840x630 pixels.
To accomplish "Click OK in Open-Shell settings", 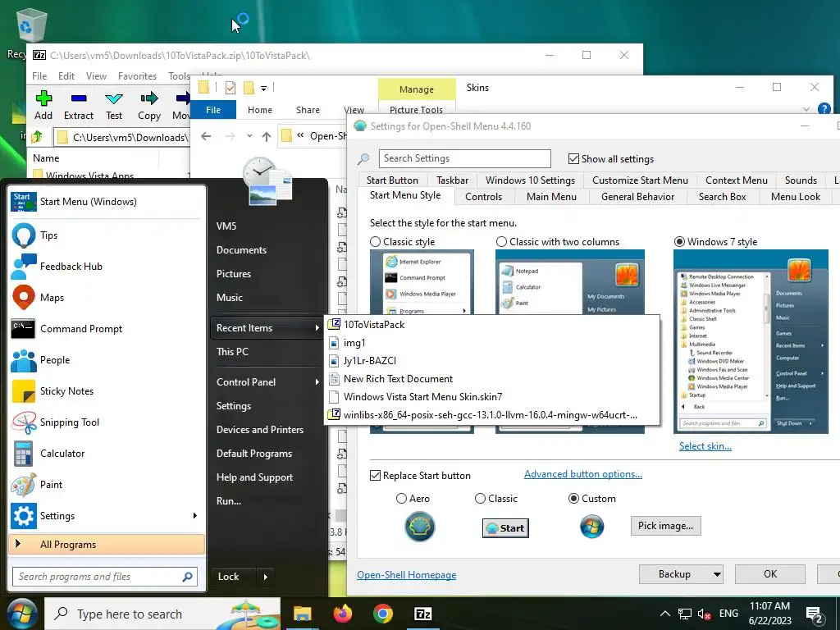I will [x=769, y=574].
